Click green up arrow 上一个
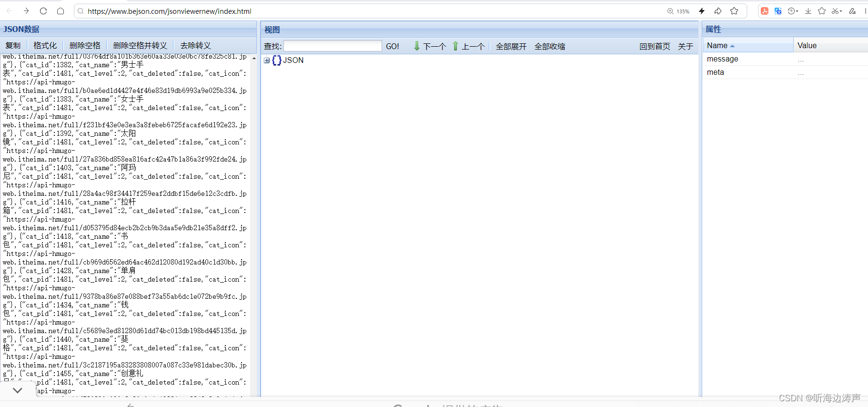The width and height of the screenshot is (868, 407). point(468,46)
